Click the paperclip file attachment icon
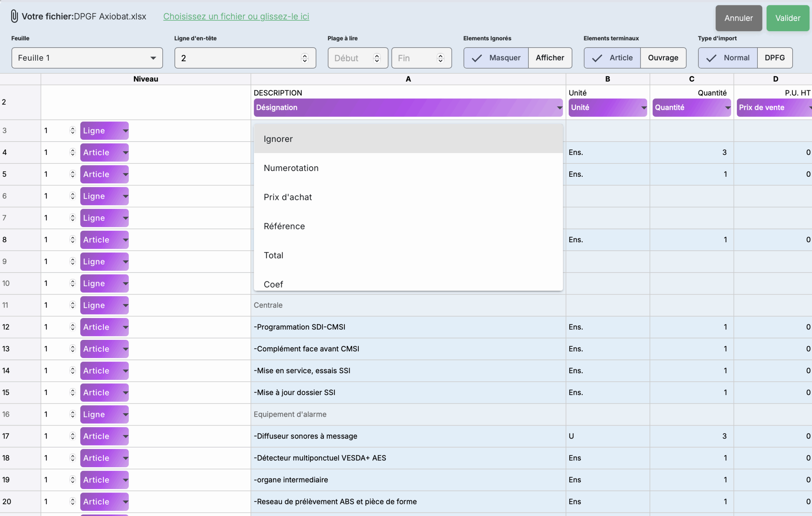 coord(14,16)
